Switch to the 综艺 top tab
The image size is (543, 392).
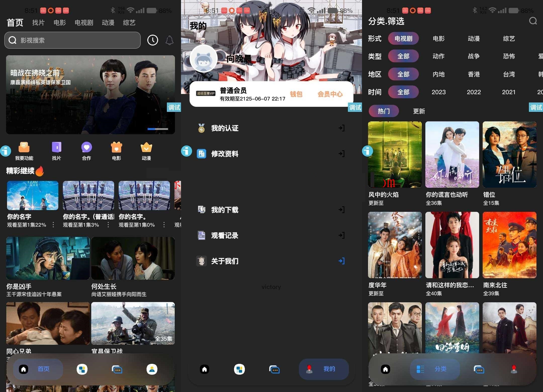click(129, 22)
